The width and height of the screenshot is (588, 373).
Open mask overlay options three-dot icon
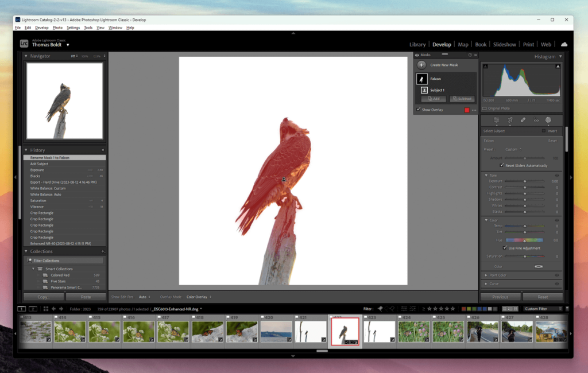(x=474, y=110)
